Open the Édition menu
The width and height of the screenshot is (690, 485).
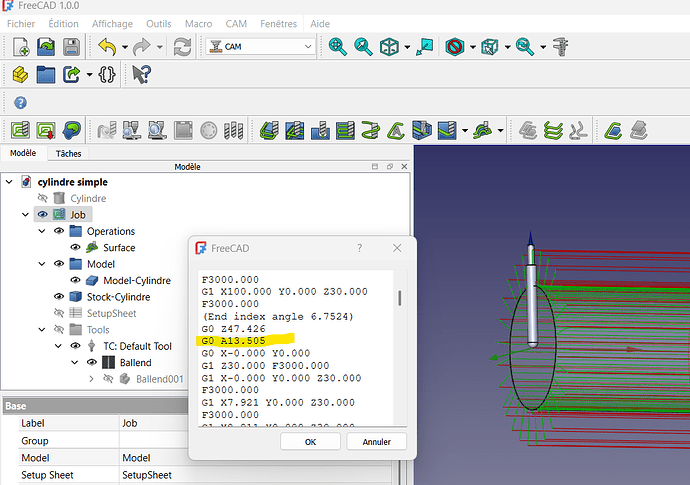click(x=63, y=24)
